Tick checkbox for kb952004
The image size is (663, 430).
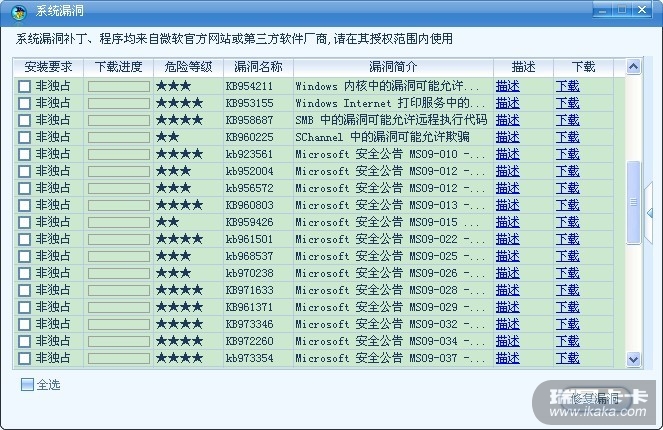tap(25, 171)
